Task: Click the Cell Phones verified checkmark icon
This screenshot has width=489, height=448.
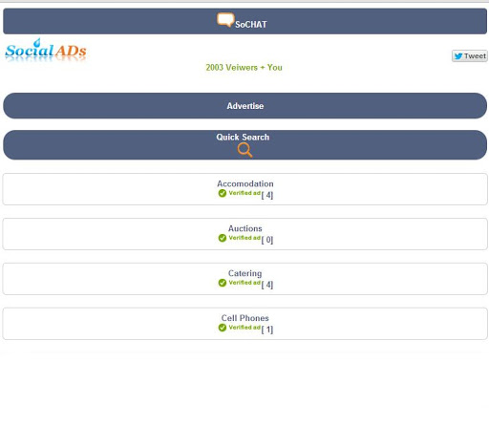Action: [x=223, y=328]
